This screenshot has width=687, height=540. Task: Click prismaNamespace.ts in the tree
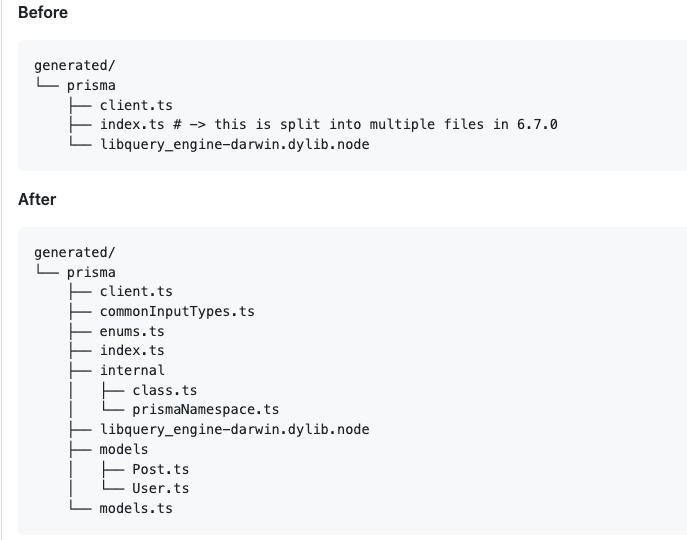[x=205, y=409]
